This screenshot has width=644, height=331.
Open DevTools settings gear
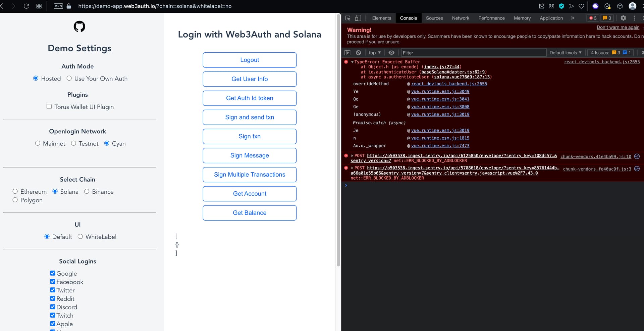tap(623, 18)
